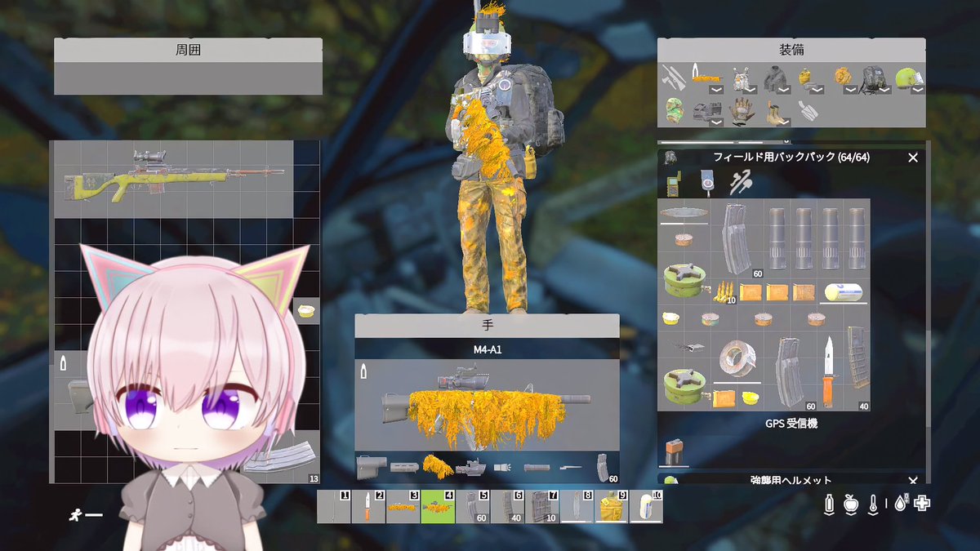This screenshot has width=980, height=551.
Task: Expand the canteen belt slot arrow
Action: click(817, 90)
